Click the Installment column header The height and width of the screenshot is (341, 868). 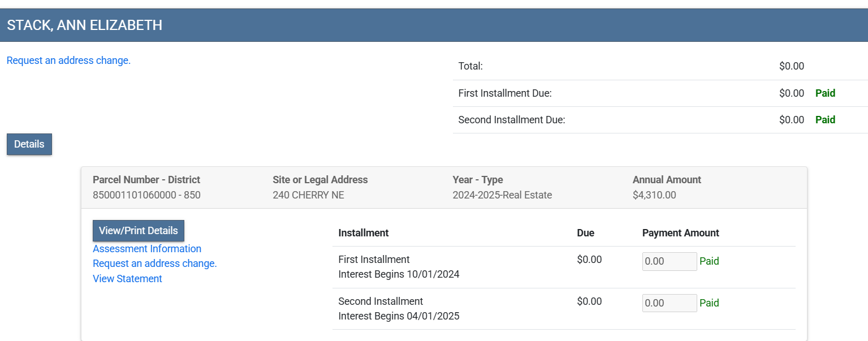[x=363, y=233]
